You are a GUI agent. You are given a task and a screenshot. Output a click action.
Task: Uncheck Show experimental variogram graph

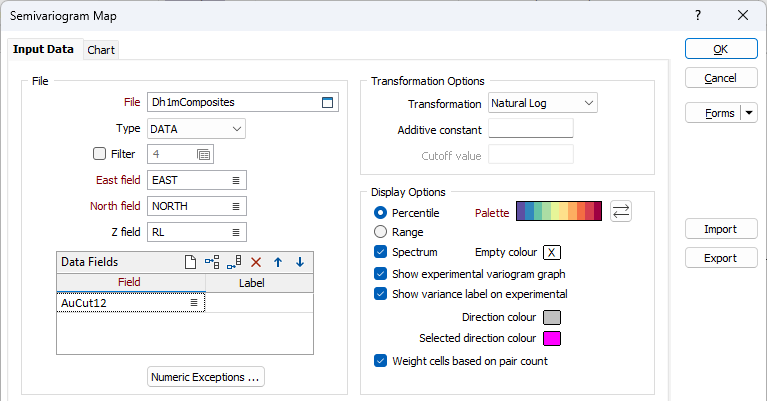click(380, 273)
